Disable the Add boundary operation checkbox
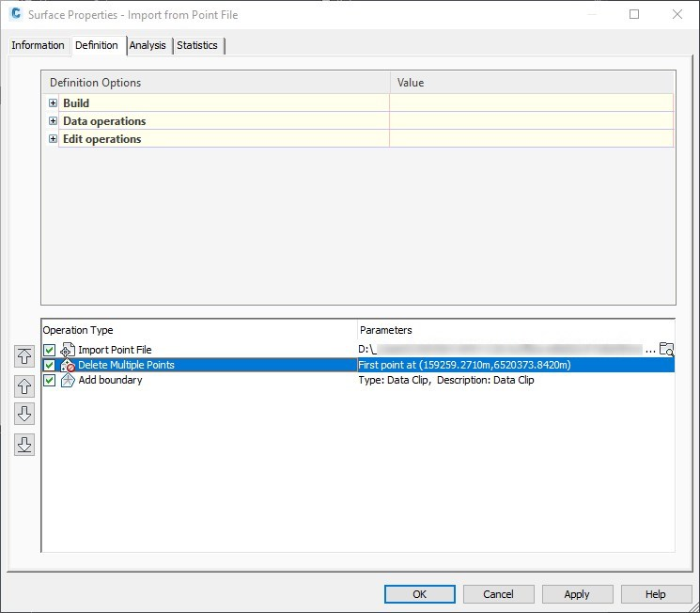Image resolution: width=700 pixels, height=613 pixels. [x=49, y=380]
